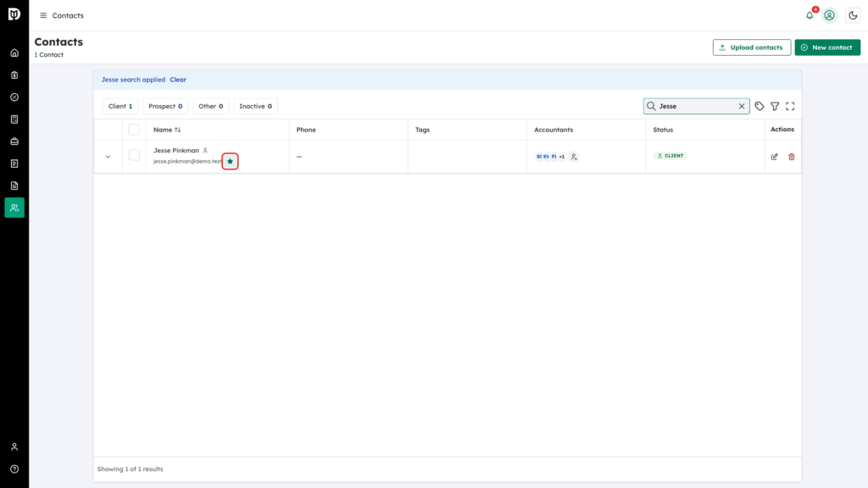Click the first accountant avatar in Jesse's row
This screenshot has width=868, height=488.
click(539, 157)
